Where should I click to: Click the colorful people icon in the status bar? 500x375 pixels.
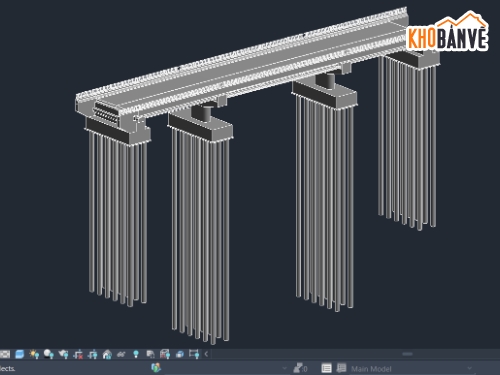[156, 368]
